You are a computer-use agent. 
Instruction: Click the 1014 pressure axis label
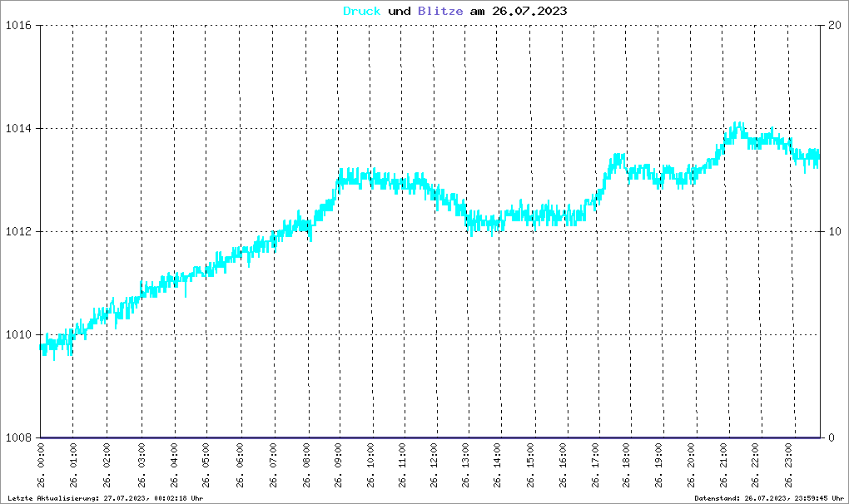(x=18, y=128)
